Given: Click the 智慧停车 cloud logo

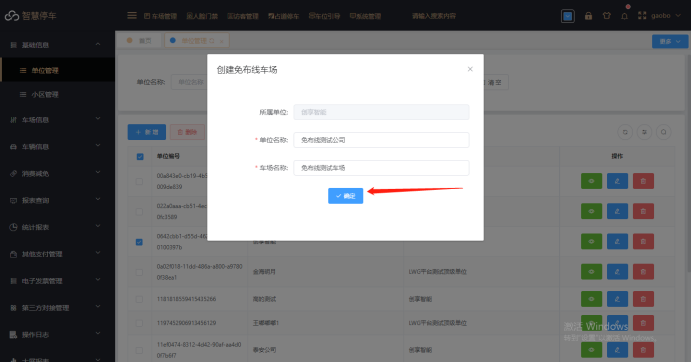Looking at the screenshot, I should (12, 16).
